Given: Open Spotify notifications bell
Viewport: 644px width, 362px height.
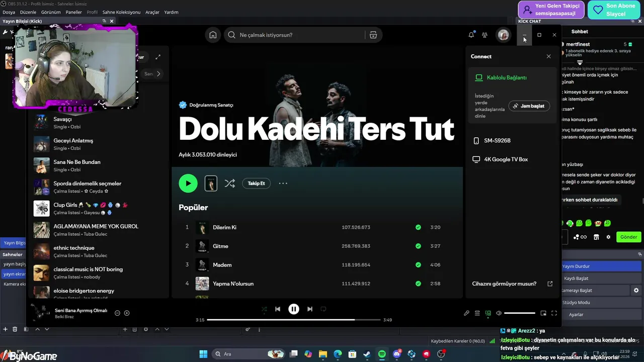Looking at the screenshot, I should point(471,35).
